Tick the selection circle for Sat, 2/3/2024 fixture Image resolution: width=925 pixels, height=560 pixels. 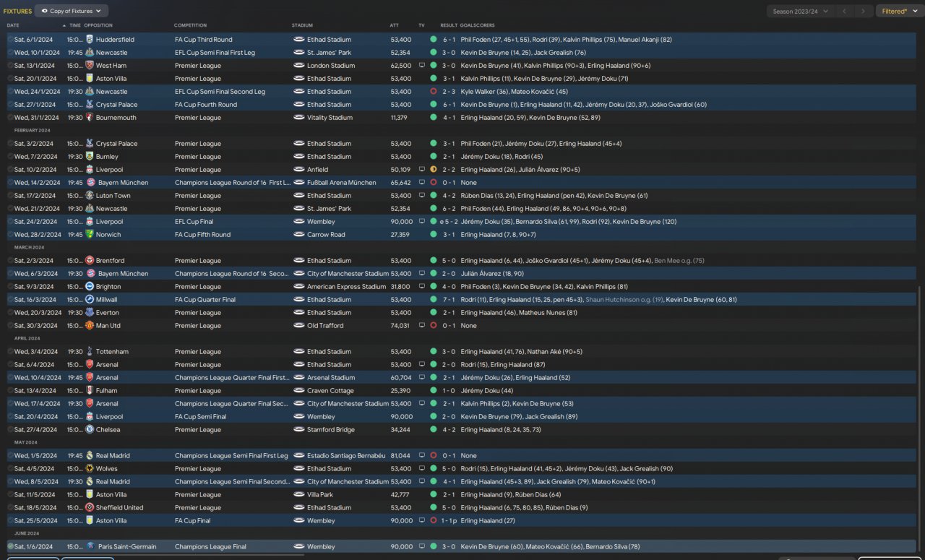10,261
